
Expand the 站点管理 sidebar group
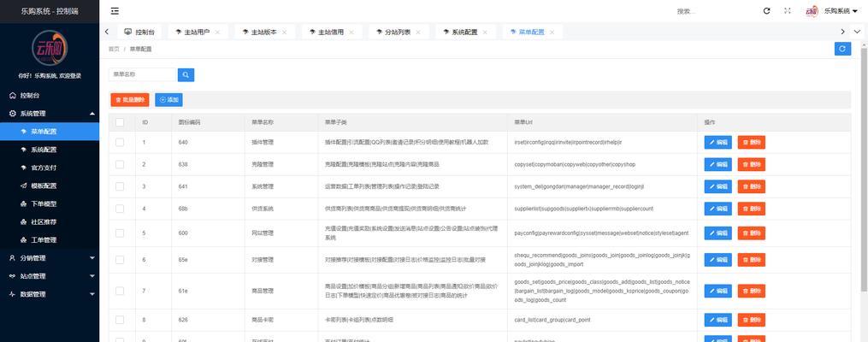(50, 276)
